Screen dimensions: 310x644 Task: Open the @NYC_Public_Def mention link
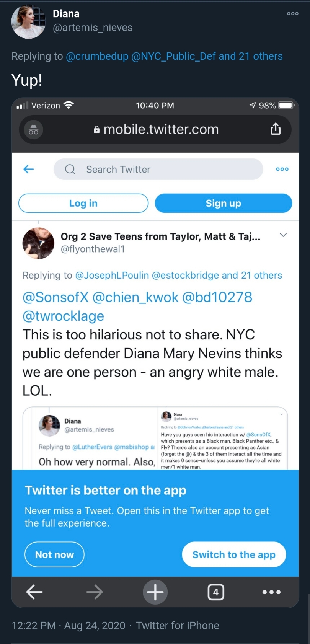[174, 56]
